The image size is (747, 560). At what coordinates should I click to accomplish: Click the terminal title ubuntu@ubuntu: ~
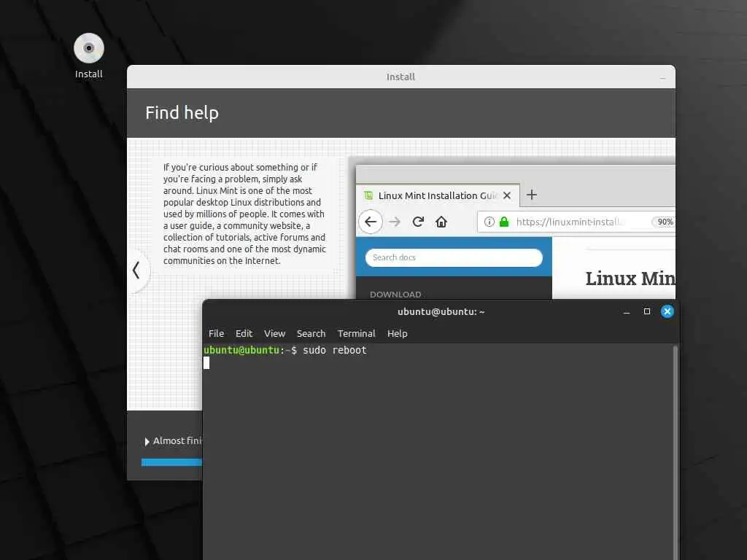[441, 312]
